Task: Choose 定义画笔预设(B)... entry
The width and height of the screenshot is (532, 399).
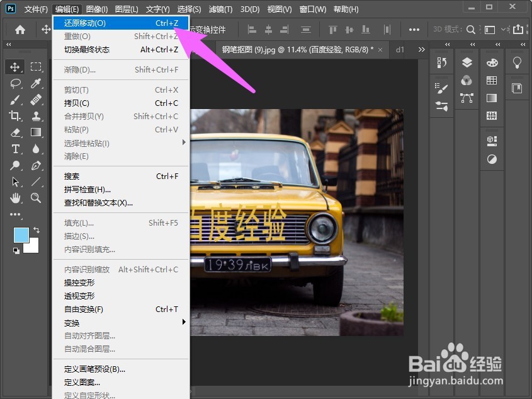Action: coord(121,369)
